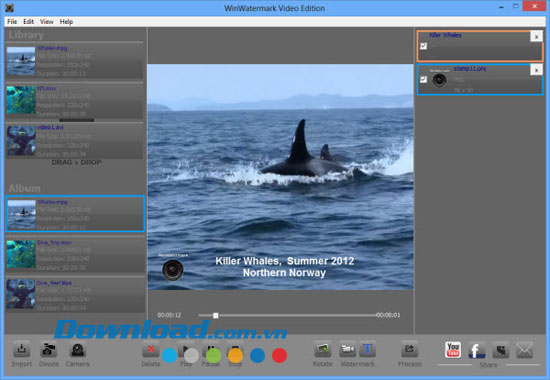Select Whales.mpg thumbnail in the Library
This screenshot has height=380, width=550.
(x=21, y=61)
